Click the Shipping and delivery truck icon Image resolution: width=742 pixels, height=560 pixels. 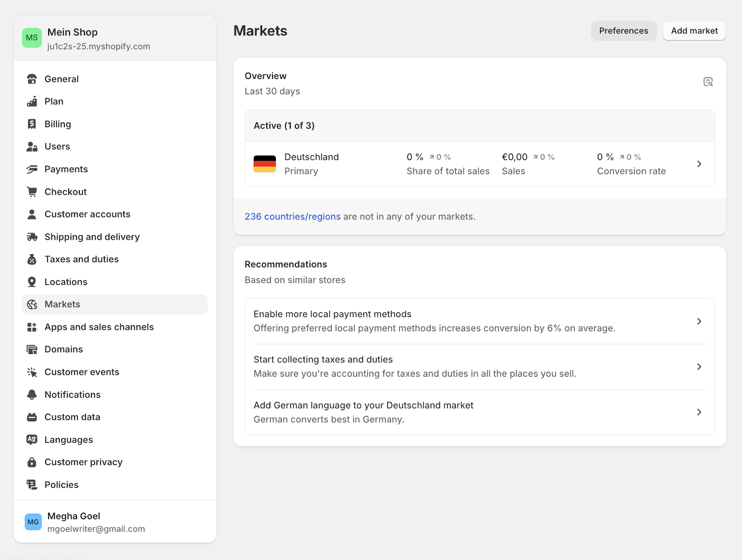32,237
